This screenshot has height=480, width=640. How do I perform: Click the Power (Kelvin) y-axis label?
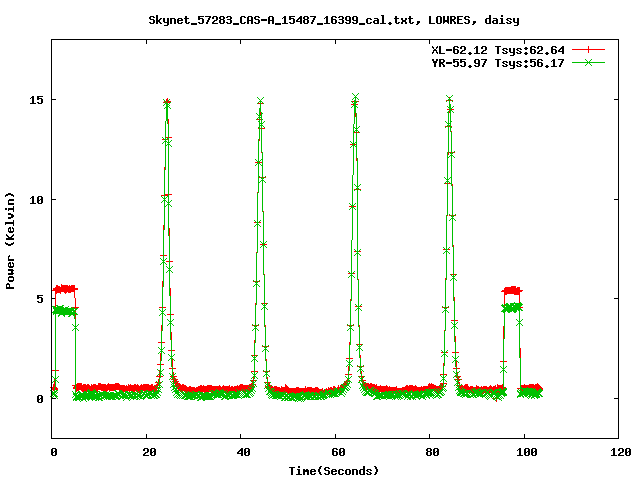(10, 241)
